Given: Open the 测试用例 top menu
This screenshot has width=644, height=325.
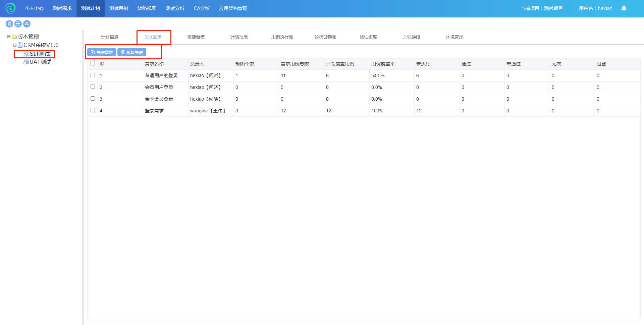Looking at the screenshot, I should click(x=119, y=8).
